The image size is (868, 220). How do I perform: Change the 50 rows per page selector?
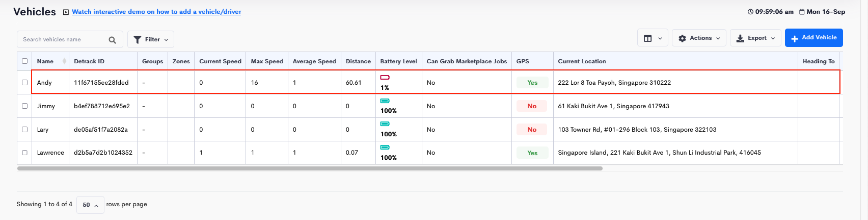click(90, 205)
